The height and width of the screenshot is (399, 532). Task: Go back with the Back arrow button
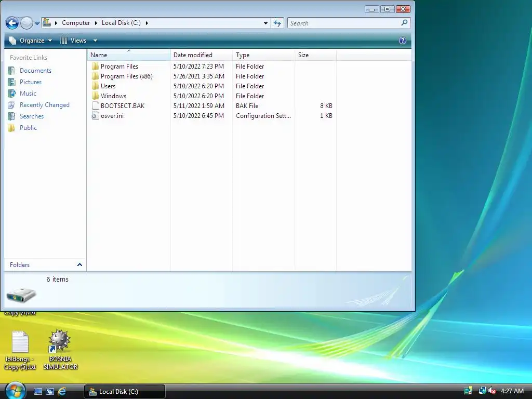12,23
